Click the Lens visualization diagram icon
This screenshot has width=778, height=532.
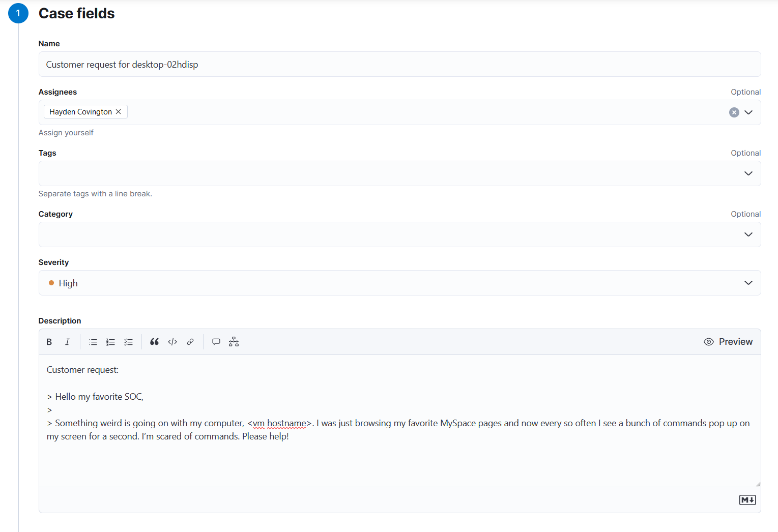coord(234,342)
